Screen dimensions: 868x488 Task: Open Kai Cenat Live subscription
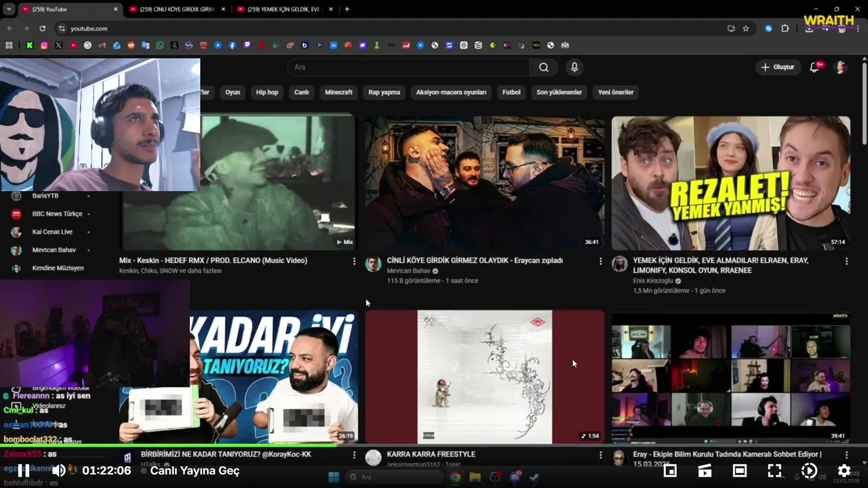(x=51, y=232)
